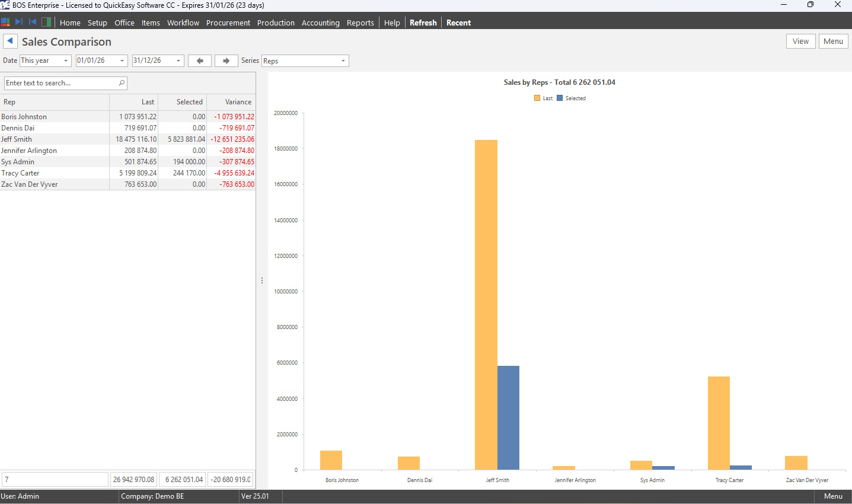Go back using the blue triangle button

tap(10, 41)
